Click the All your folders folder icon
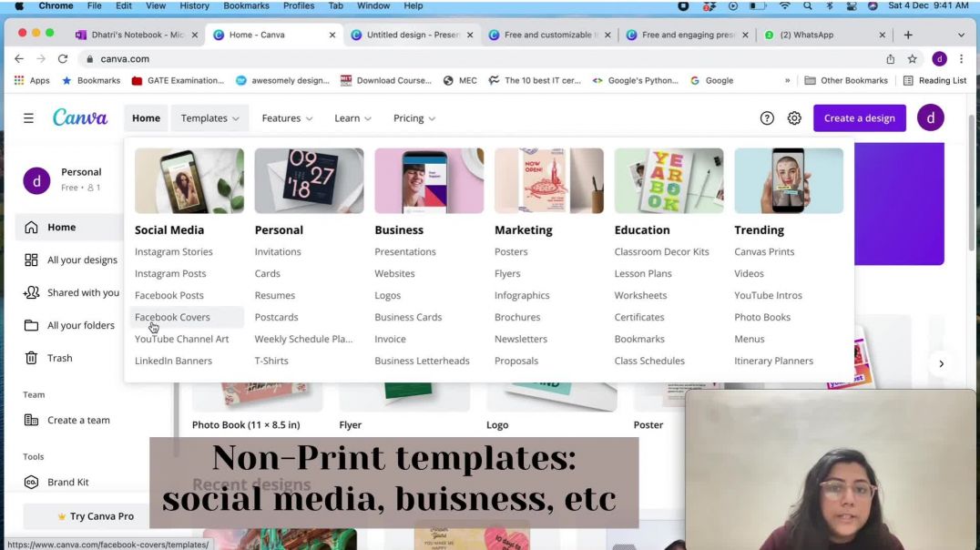Screen dimensions: 980x550 click(x=31, y=325)
